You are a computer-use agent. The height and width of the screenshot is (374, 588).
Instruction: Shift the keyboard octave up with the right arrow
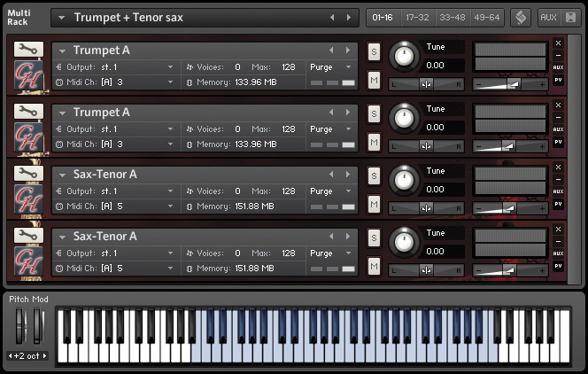[44, 355]
